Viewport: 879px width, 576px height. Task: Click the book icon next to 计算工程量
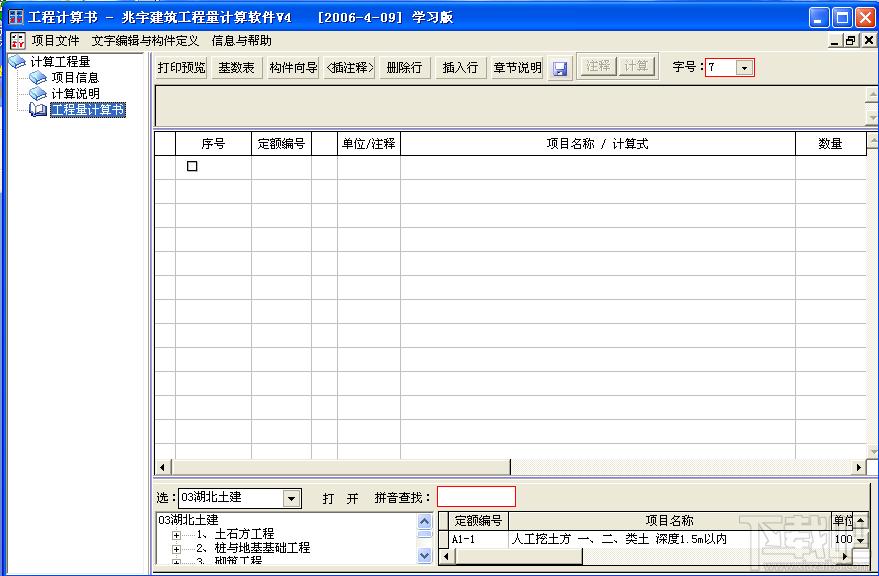(x=17, y=61)
